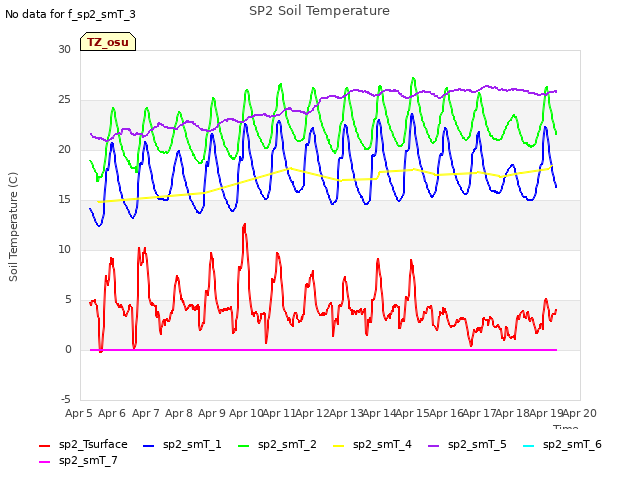Click the sp2_smT_7 legend entry
This screenshot has width=640, height=480.
[78, 460]
